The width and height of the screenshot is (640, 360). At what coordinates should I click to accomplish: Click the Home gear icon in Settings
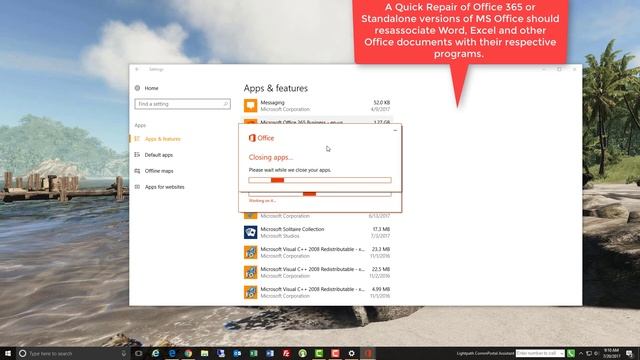pos(138,88)
